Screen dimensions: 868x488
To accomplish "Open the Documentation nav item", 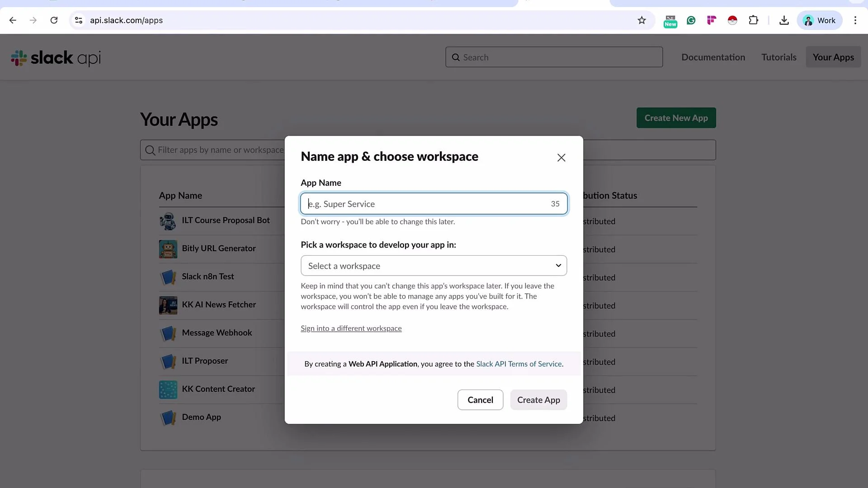I will click(x=713, y=57).
